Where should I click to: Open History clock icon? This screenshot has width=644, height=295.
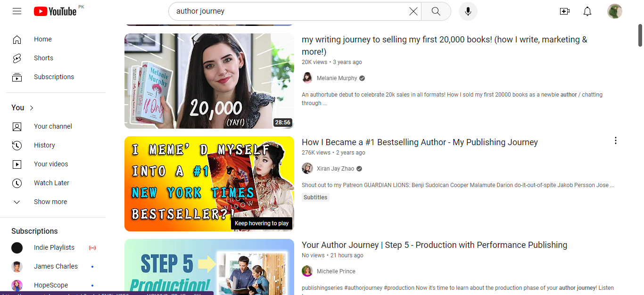[17, 145]
